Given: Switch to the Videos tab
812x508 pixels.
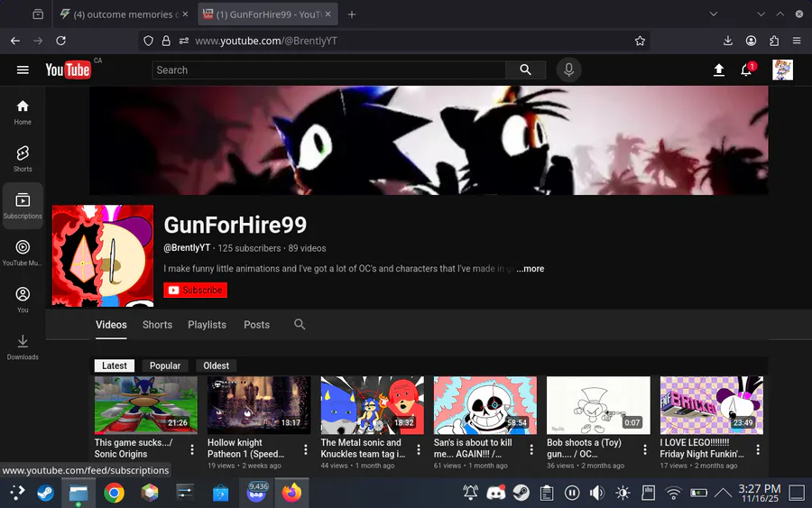Looking at the screenshot, I should tap(111, 325).
